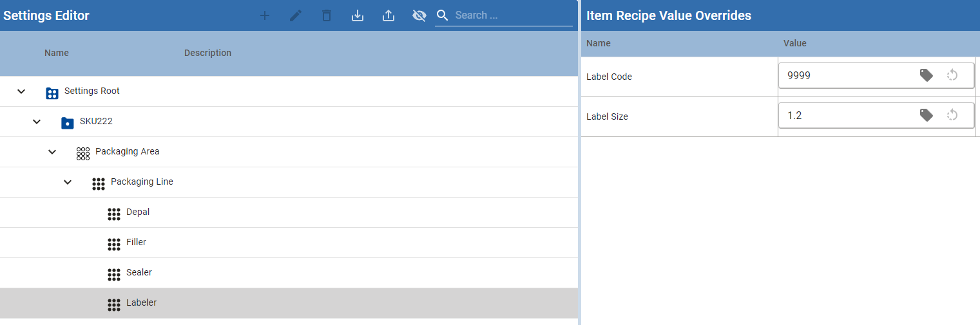Reset the Label Code override value
This screenshot has width=980, height=325.
click(952, 75)
